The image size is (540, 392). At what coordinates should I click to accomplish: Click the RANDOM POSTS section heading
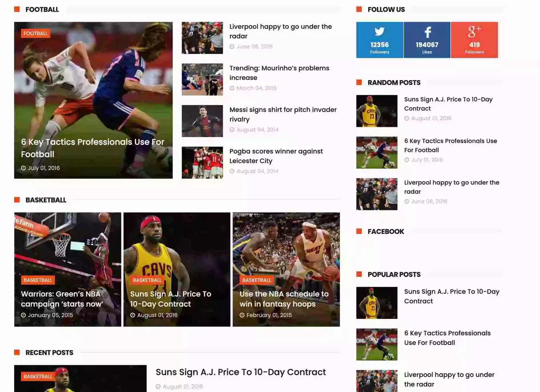tap(394, 83)
